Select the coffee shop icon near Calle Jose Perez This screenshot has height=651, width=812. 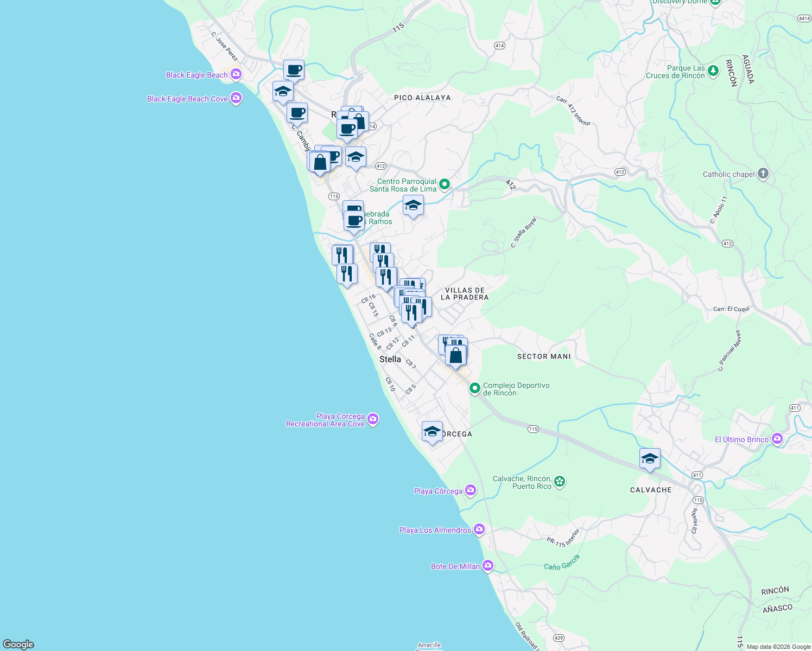[x=294, y=69]
